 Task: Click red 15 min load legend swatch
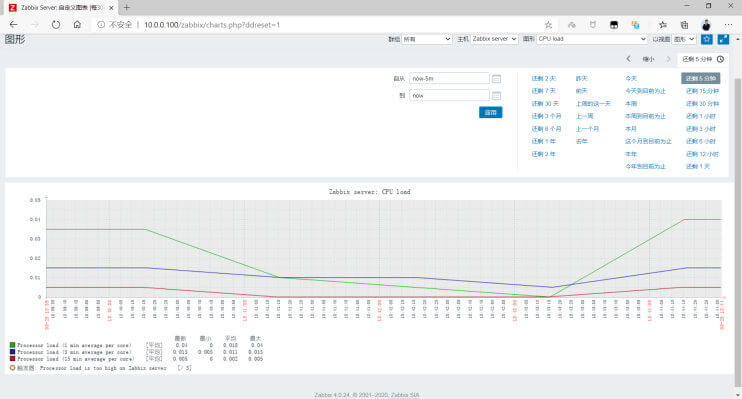[12, 358]
